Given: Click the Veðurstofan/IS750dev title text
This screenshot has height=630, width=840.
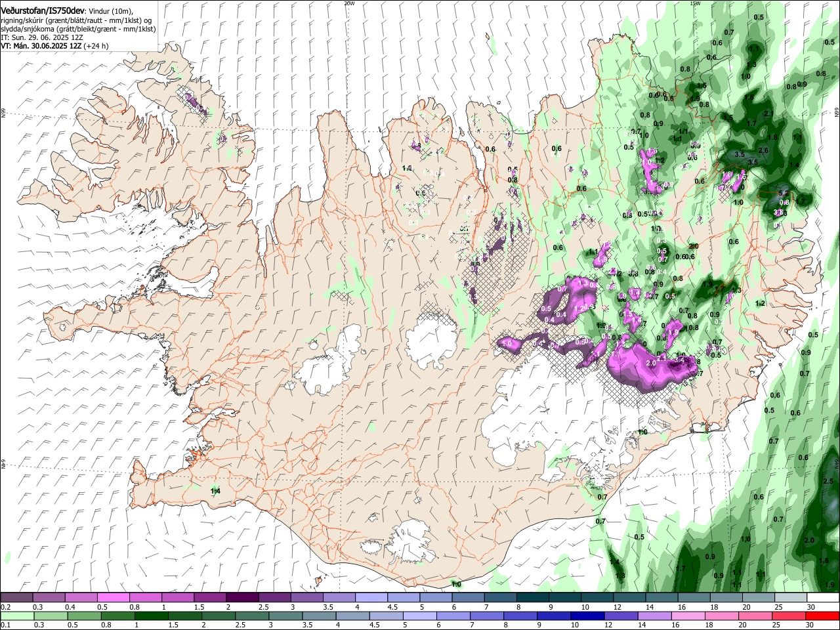Looking at the screenshot, I should 43,11.
